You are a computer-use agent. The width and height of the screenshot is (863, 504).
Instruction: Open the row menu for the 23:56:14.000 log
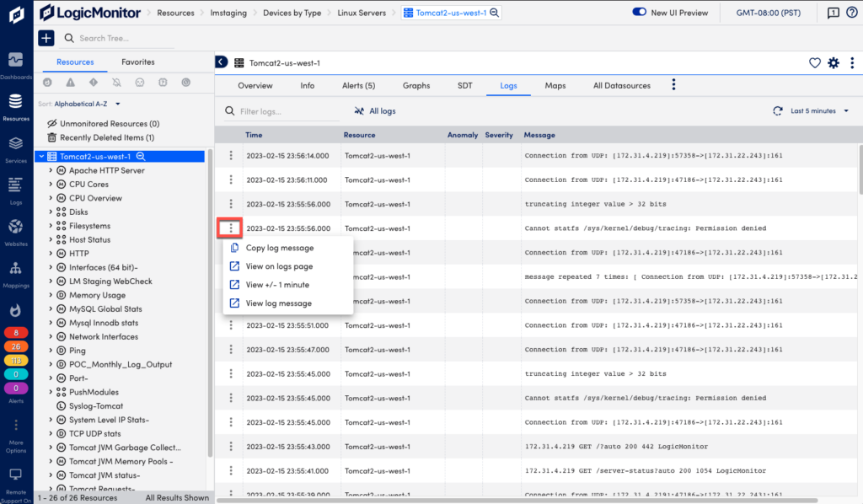(x=231, y=156)
